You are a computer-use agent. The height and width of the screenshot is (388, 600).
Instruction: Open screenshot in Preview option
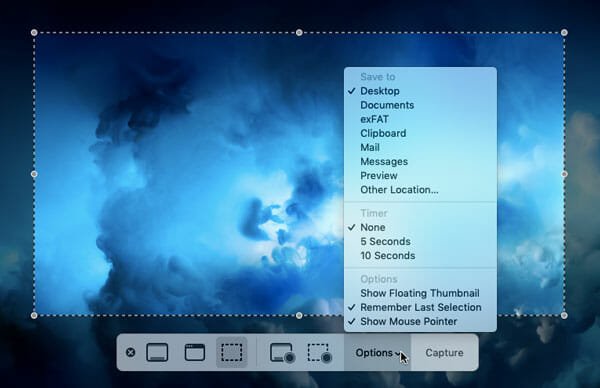click(x=420, y=176)
